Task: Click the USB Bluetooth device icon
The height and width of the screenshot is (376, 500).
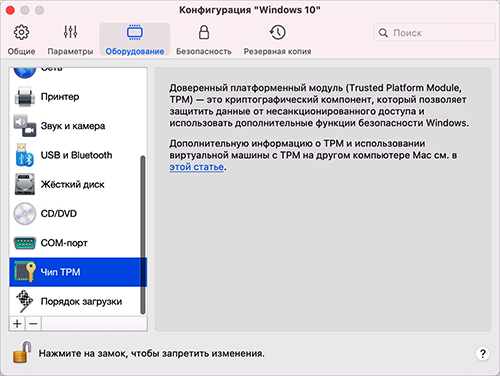Action: pyautogui.click(x=25, y=155)
